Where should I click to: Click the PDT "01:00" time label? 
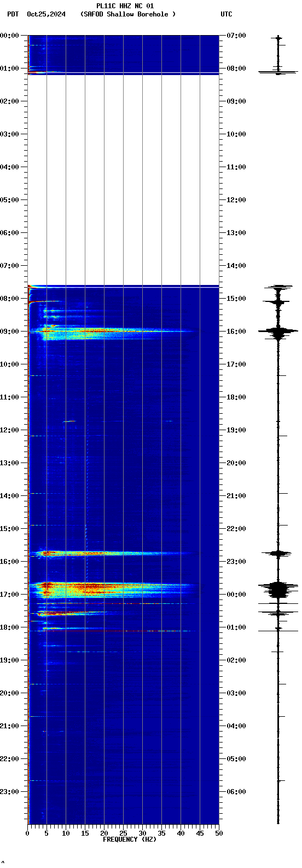[9, 68]
